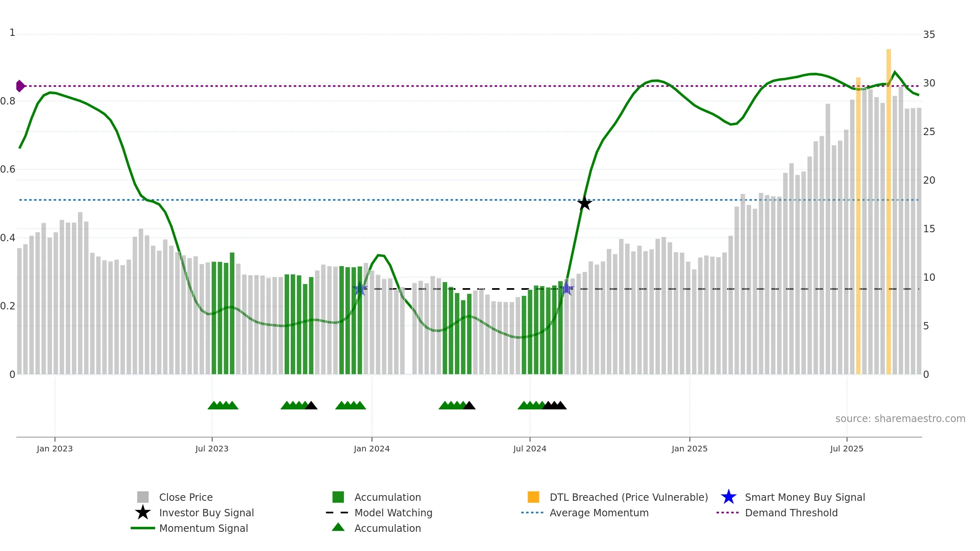Toggle the Demand Threshold legend label

791,513
